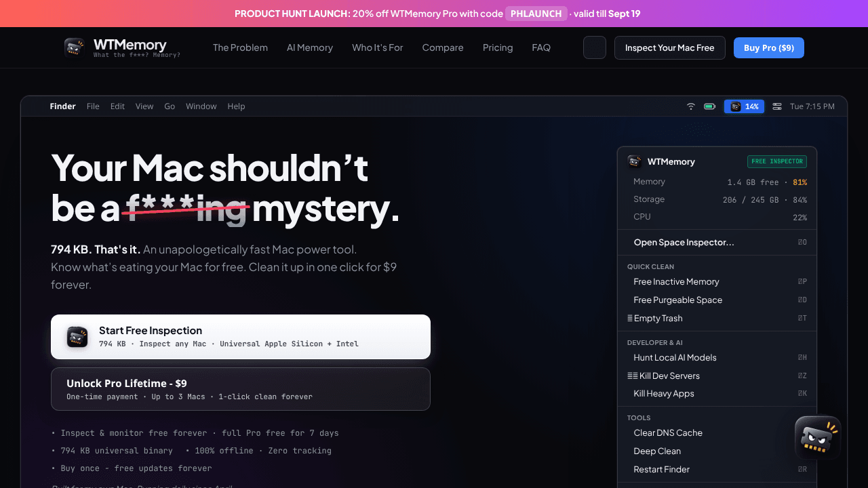
Task: Open the Who It's For section
Action: 378,47
